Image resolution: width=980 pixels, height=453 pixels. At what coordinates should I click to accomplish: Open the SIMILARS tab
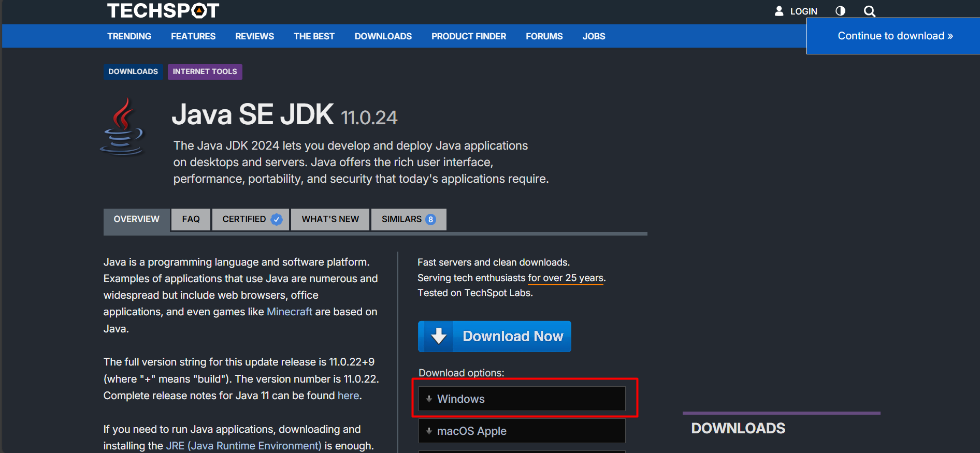[409, 220]
